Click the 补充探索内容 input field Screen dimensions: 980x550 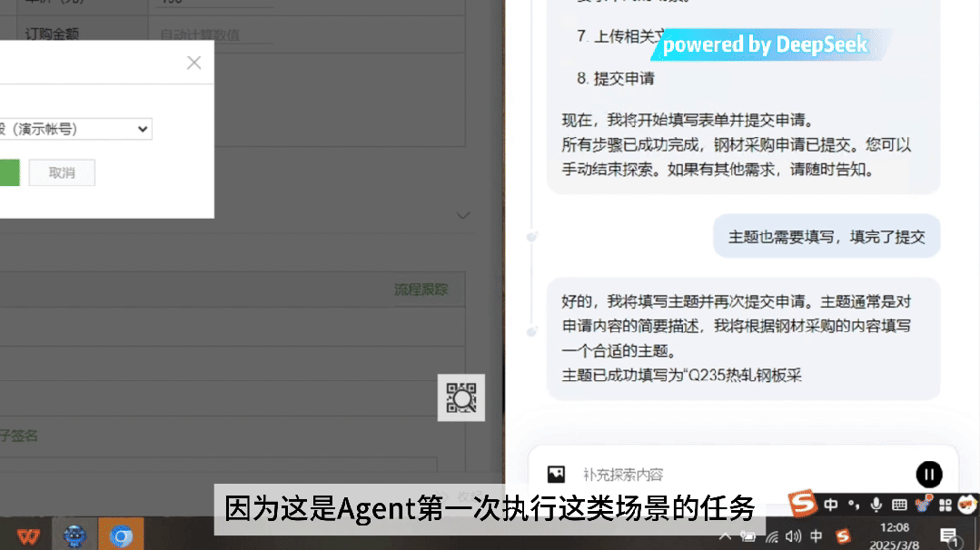pos(744,475)
